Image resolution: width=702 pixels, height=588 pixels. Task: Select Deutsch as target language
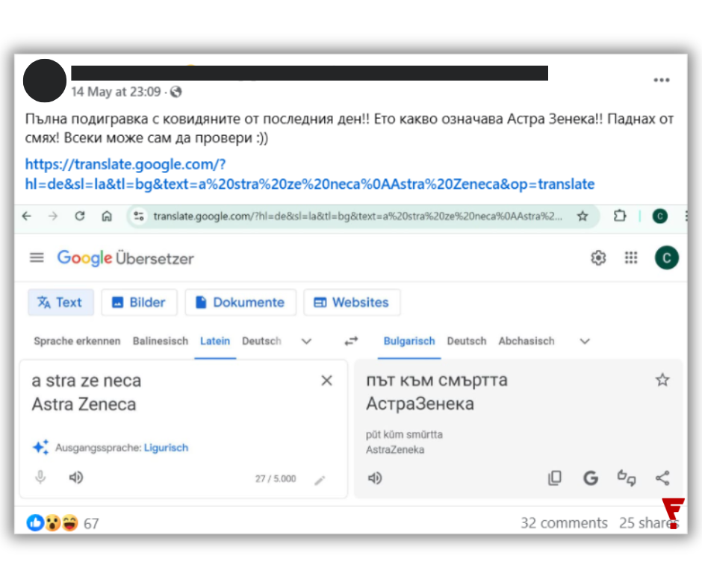467,341
